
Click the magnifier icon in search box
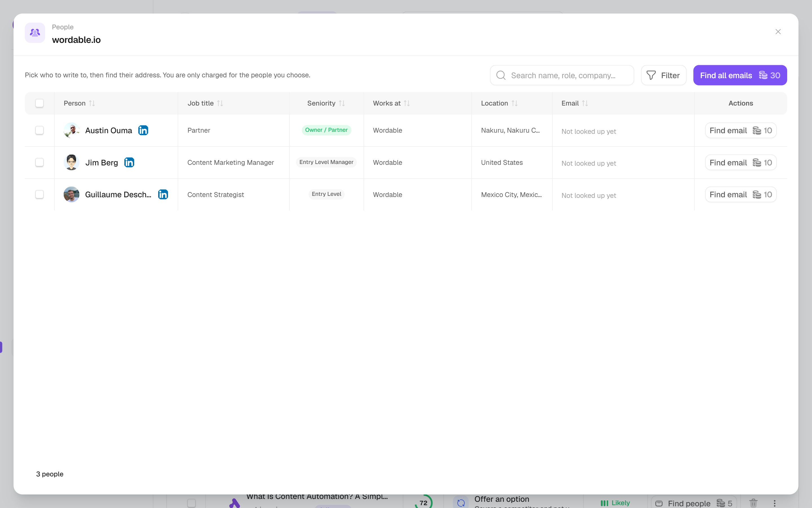coord(501,75)
